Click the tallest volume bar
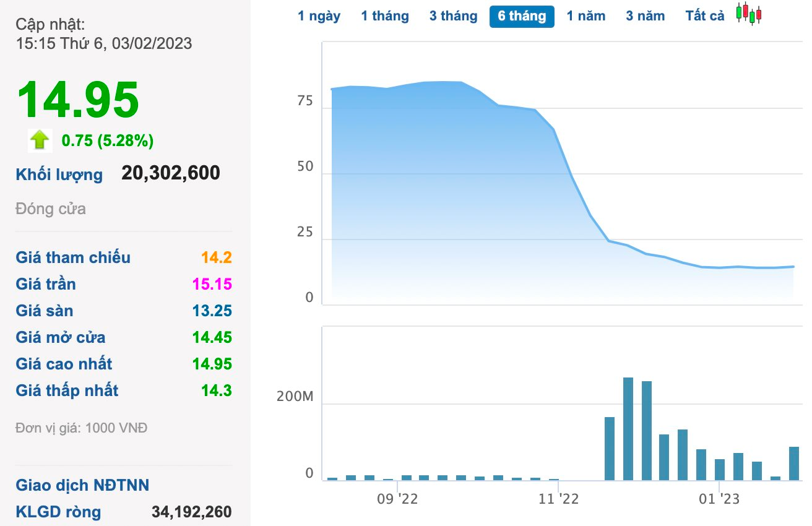Screen dimensions: 812x526 click(628, 428)
